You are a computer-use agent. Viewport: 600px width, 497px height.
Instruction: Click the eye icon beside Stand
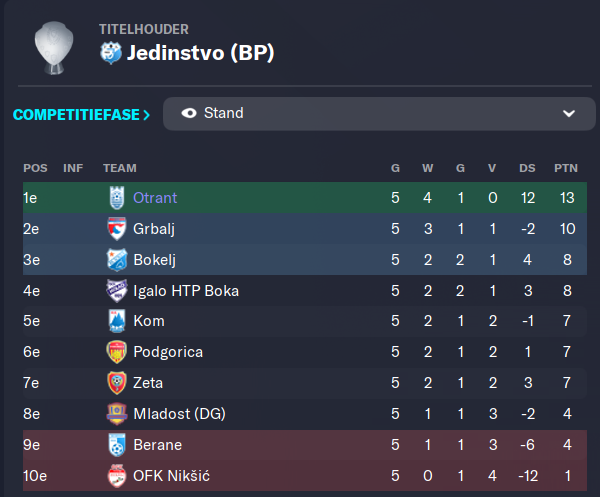click(x=189, y=113)
